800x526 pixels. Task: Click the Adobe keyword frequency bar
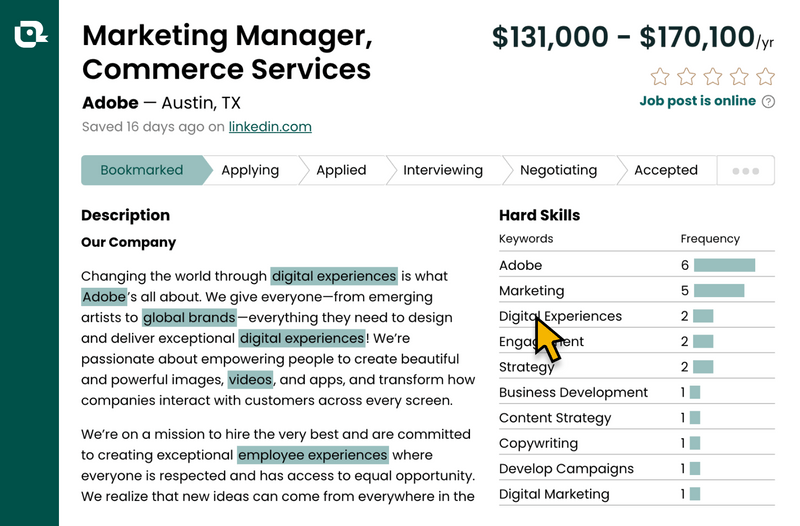(x=724, y=265)
